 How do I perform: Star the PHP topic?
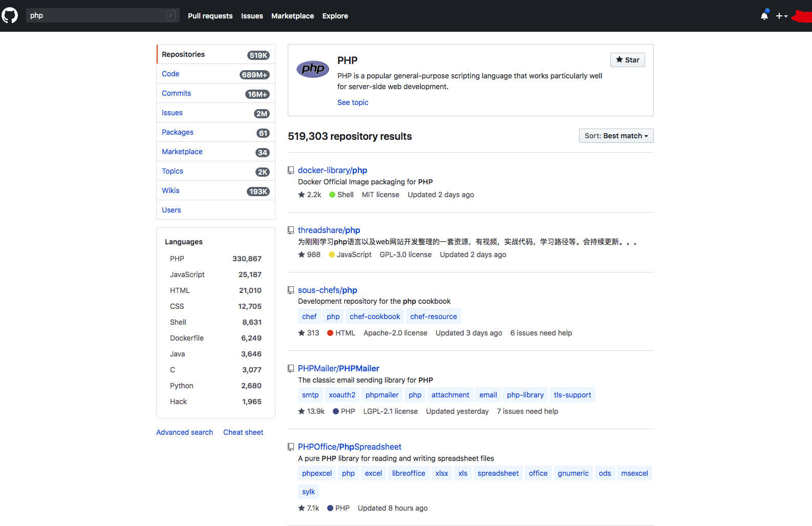628,60
